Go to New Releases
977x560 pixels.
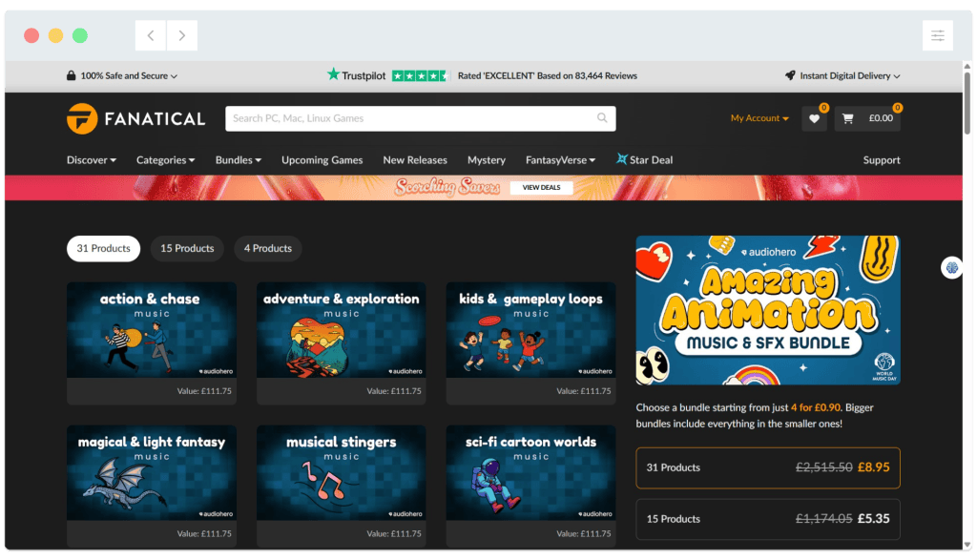coord(415,160)
